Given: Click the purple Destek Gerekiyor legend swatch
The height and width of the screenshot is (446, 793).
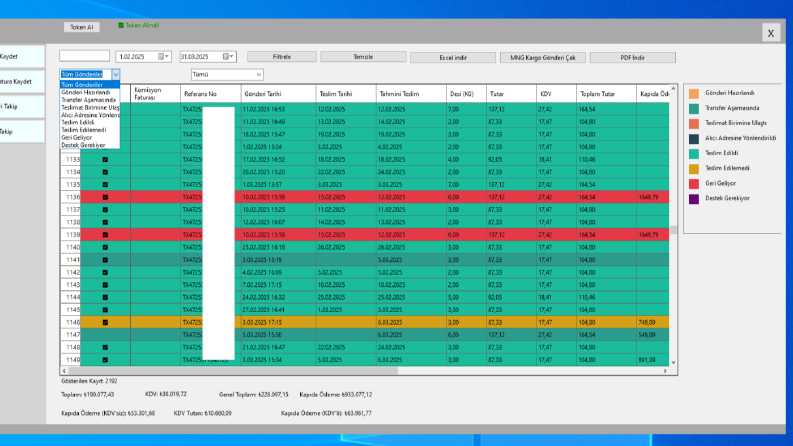Looking at the screenshot, I should pyautogui.click(x=694, y=199).
